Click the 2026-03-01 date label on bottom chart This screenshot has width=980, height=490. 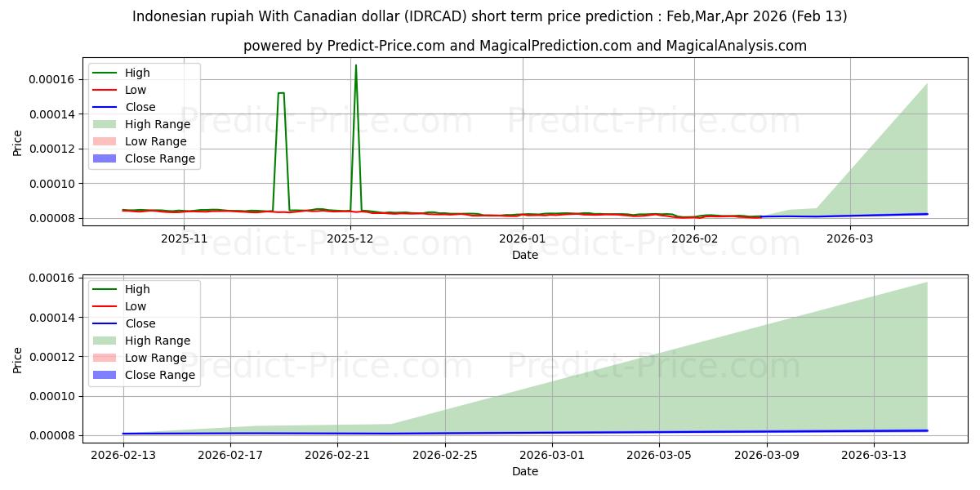(552, 455)
